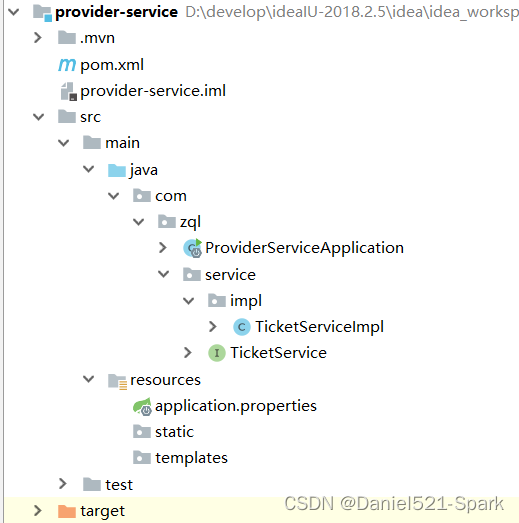519x523 pixels.
Task: Click the main folder icon
Action: coord(92,143)
